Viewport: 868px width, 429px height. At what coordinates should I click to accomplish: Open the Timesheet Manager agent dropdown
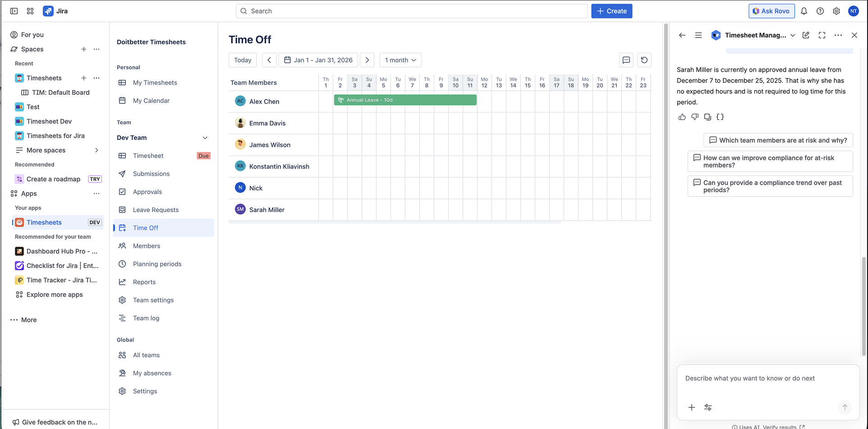pyautogui.click(x=793, y=35)
